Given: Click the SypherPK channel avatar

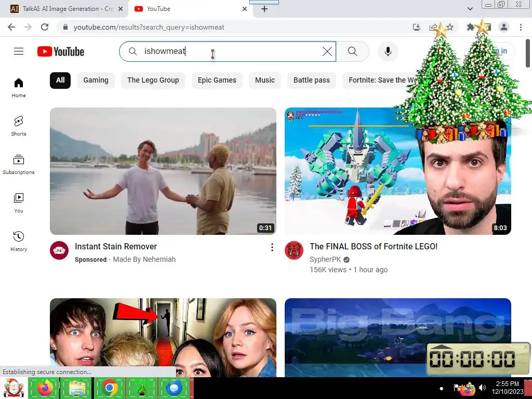Looking at the screenshot, I should pos(294,250).
